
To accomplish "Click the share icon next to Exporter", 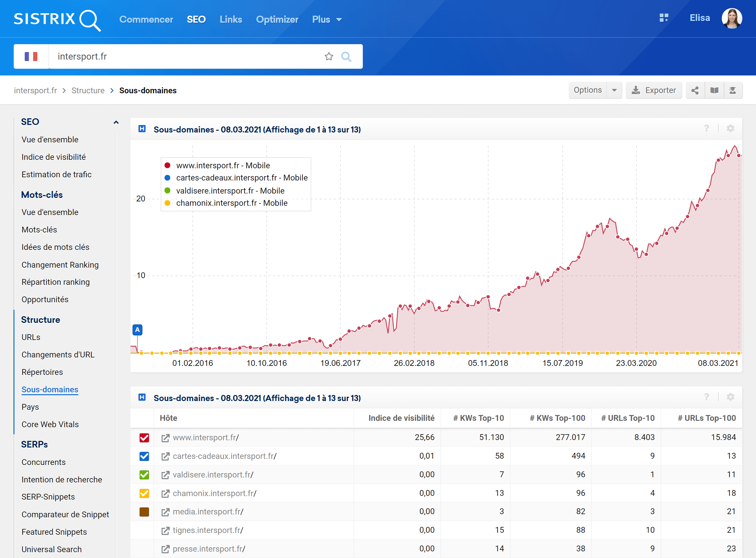I will (695, 90).
